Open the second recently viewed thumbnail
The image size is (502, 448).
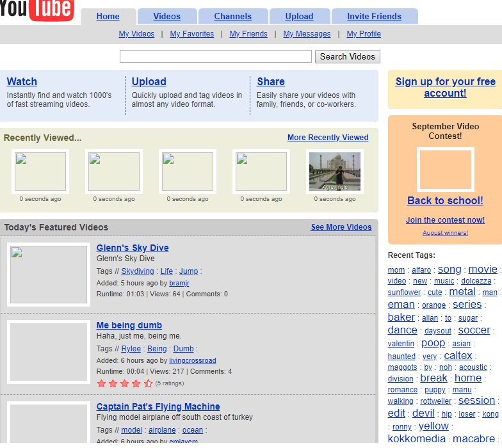pyautogui.click(x=114, y=172)
